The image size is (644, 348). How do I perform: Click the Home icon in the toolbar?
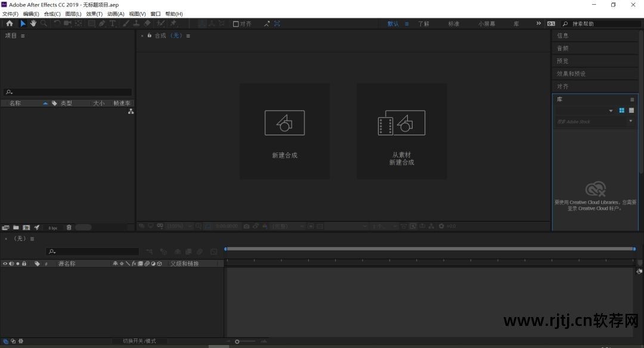[9, 23]
